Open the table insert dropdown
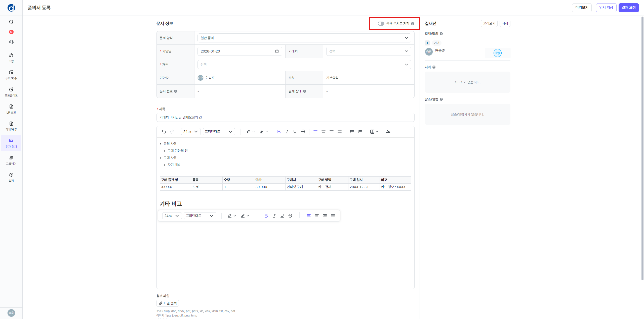Screen dimensions: 644x319 tap(374, 132)
